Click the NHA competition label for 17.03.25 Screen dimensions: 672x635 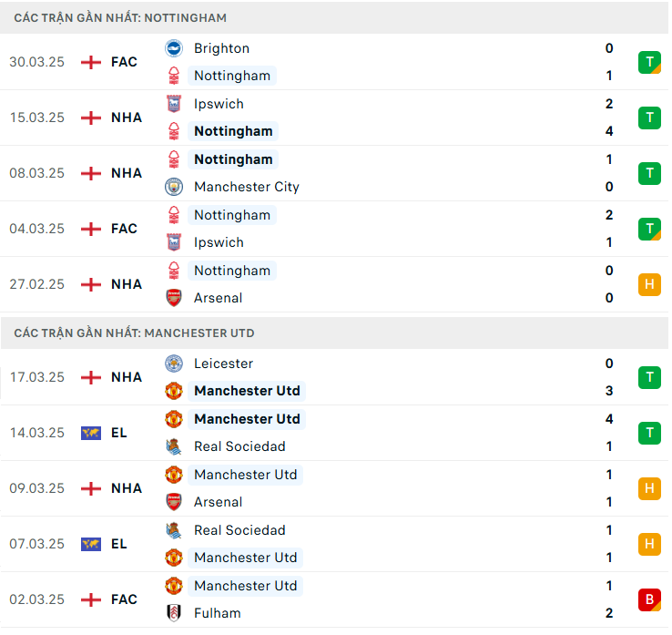127,377
